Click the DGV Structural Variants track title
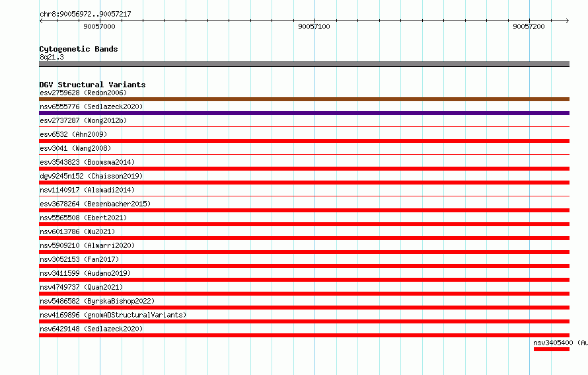Image resolution: width=588 pixels, height=375 pixels. pos(92,85)
